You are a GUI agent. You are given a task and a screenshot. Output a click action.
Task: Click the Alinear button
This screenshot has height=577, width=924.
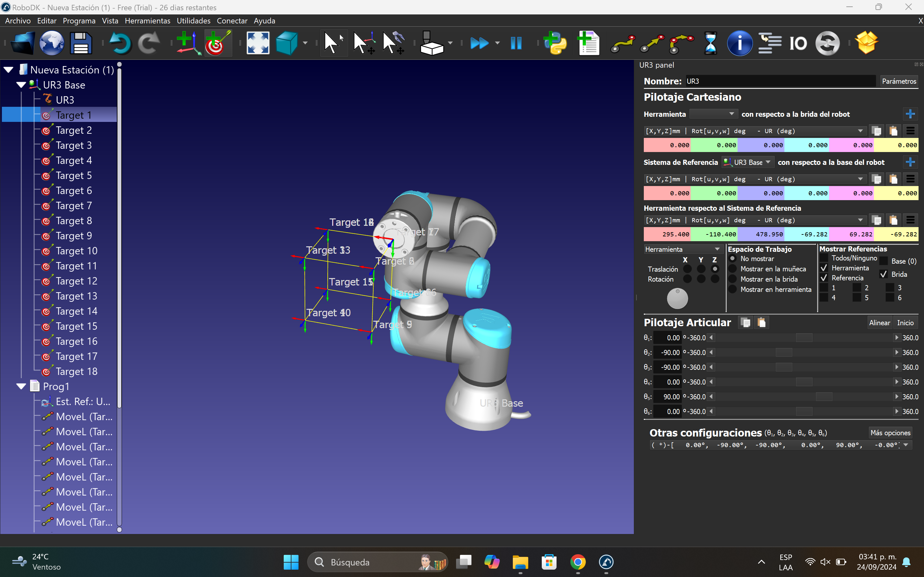pos(879,323)
